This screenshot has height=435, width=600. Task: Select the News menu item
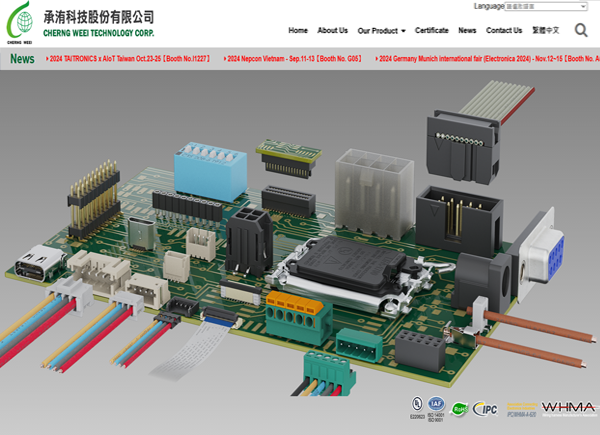[x=467, y=31]
